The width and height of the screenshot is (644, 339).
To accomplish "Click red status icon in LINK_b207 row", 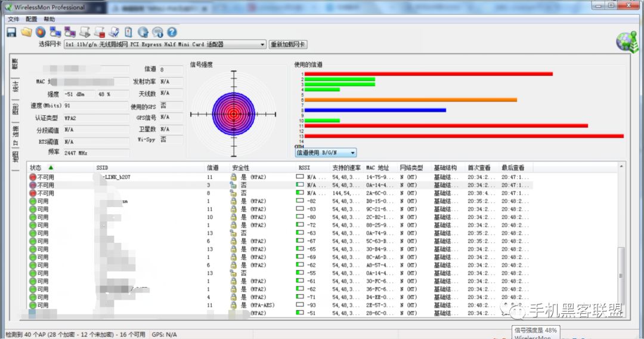I will [33, 177].
